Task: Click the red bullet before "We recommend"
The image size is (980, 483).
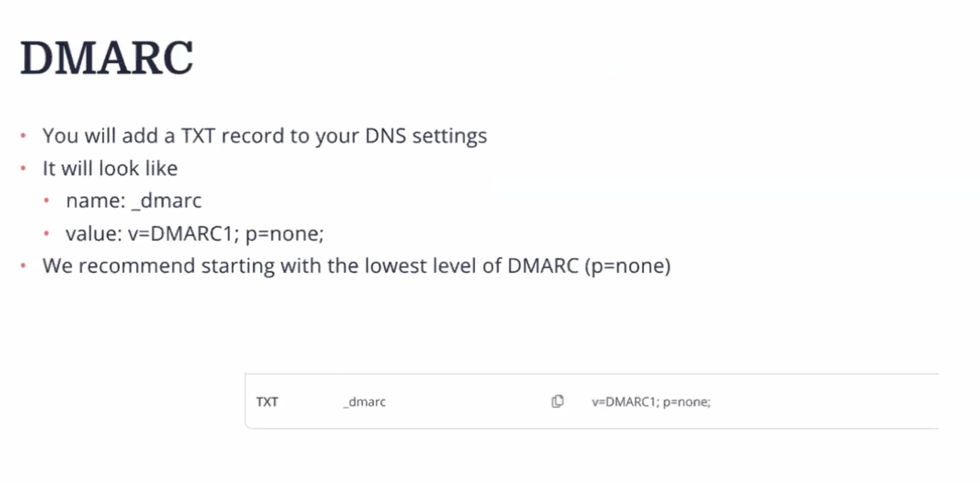Action: (23, 266)
